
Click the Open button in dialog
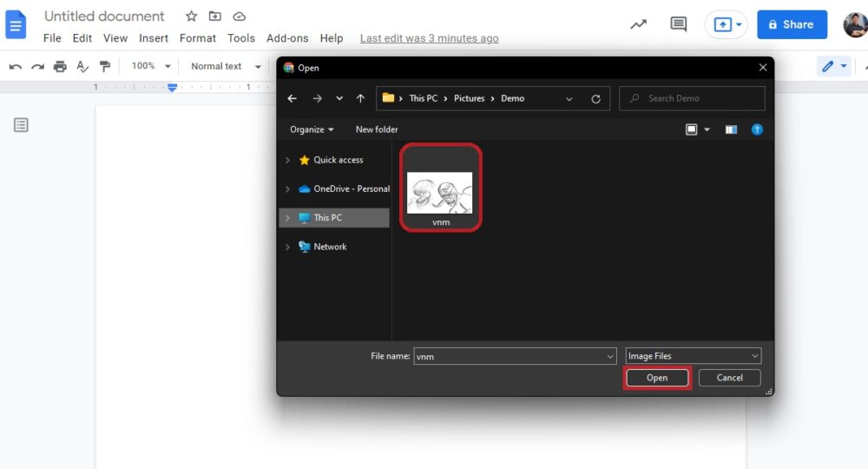(657, 378)
